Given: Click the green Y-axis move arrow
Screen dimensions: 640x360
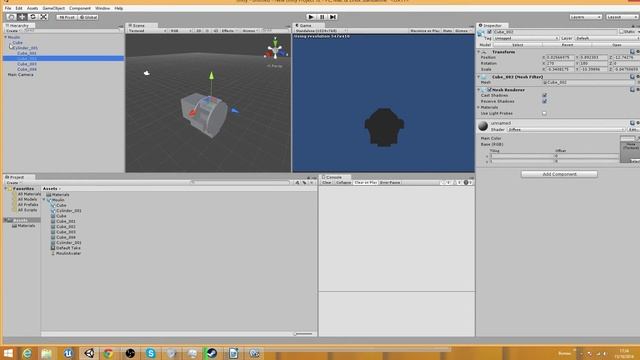Looking at the screenshot, I should (x=211, y=76).
